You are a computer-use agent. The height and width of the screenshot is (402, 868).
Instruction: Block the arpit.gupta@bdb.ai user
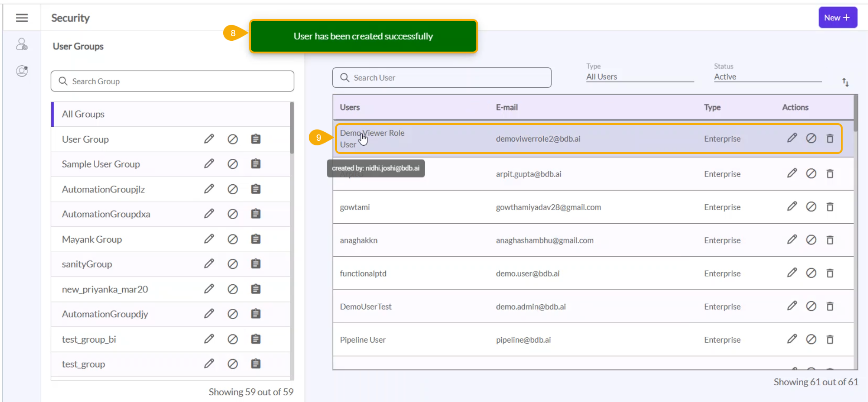[x=810, y=174]
